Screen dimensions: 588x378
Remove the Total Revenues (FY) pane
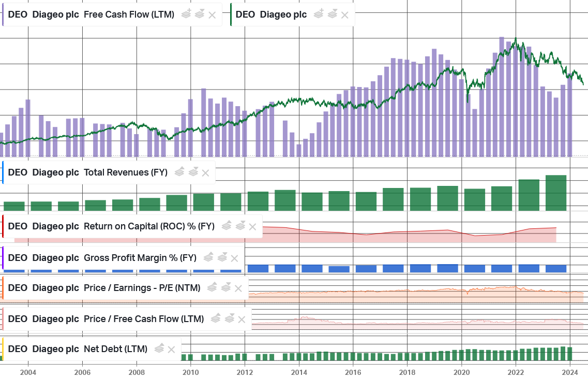click(x=205, y=173)
